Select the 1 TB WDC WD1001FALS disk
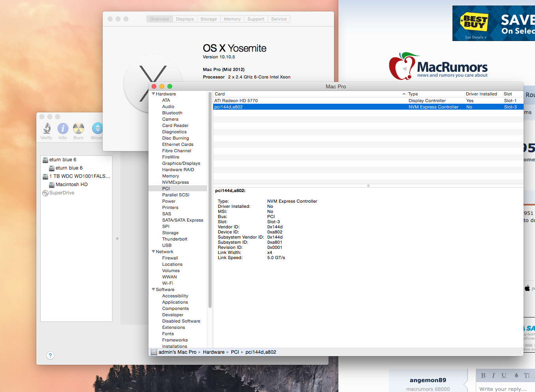 click(76, 176)
